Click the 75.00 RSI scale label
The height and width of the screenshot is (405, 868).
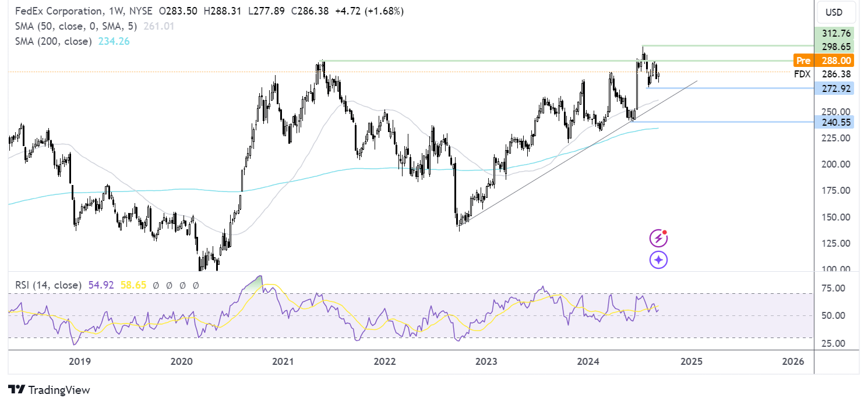click(x=832, y=288)
